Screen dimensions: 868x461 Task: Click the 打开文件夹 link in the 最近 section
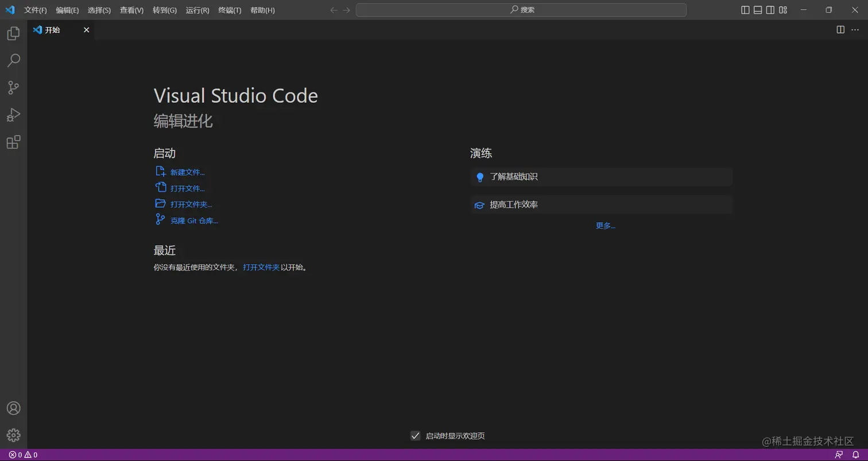point(261,268)
